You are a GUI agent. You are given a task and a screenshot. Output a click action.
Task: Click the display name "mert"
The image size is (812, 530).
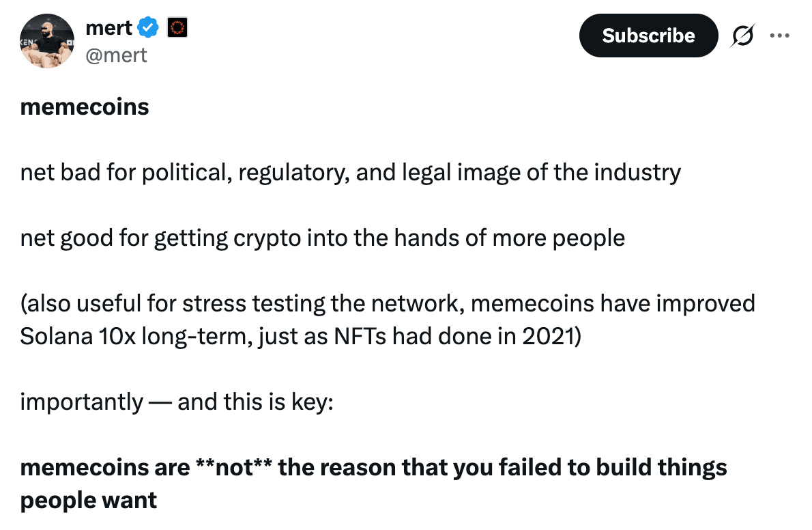pos(109,27)
